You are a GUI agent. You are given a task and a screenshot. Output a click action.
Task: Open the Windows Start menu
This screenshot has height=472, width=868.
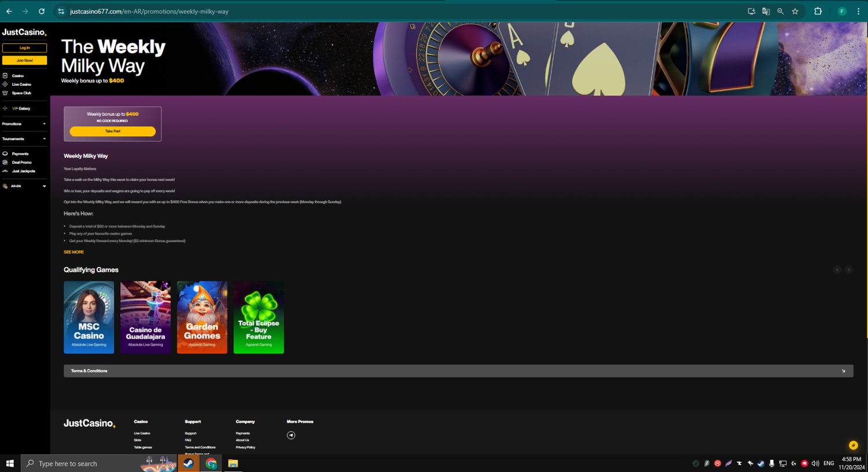pos(10,463)
